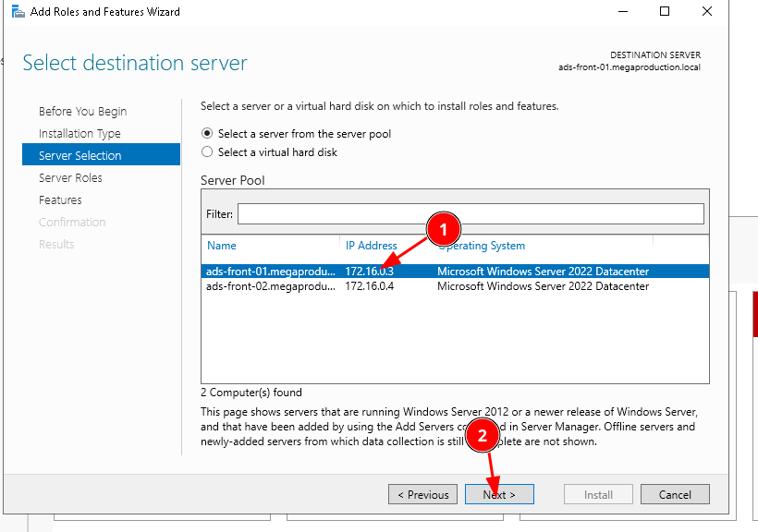The image size is (758, 532).
Task: Select the ads-front-02 server row
Action: [270, 286]
